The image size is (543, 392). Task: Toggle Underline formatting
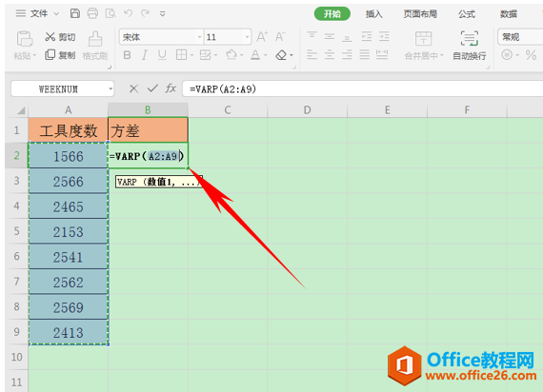point(162,55)
